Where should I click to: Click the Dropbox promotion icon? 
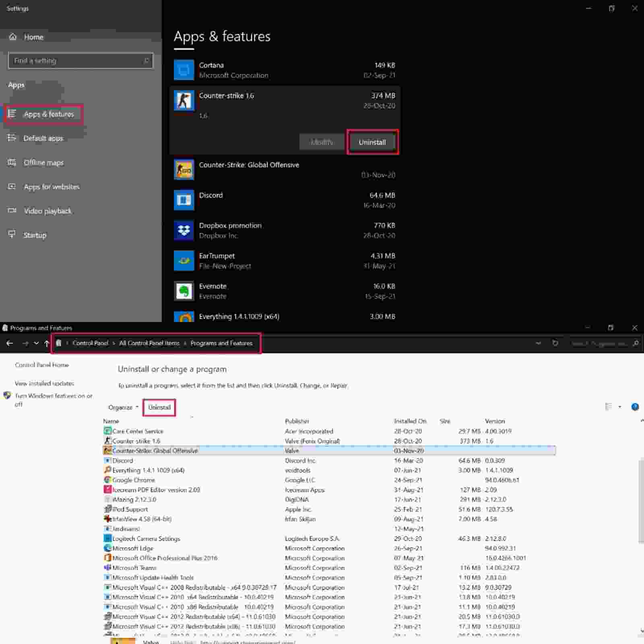pyautogui.click(x=184, y=230)
